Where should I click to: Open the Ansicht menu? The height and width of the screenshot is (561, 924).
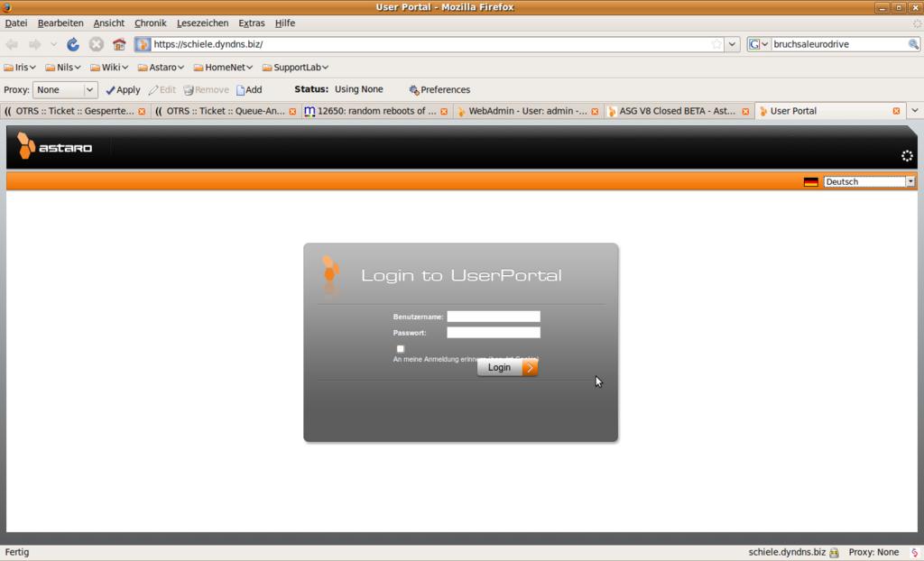tap(109, 23)
